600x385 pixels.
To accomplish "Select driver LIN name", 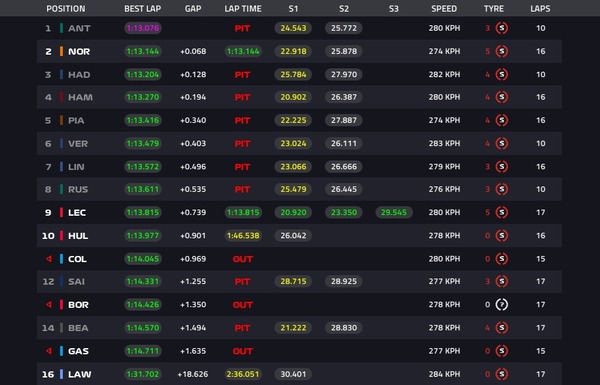I will pyautogui.click(x=76, y=167).
